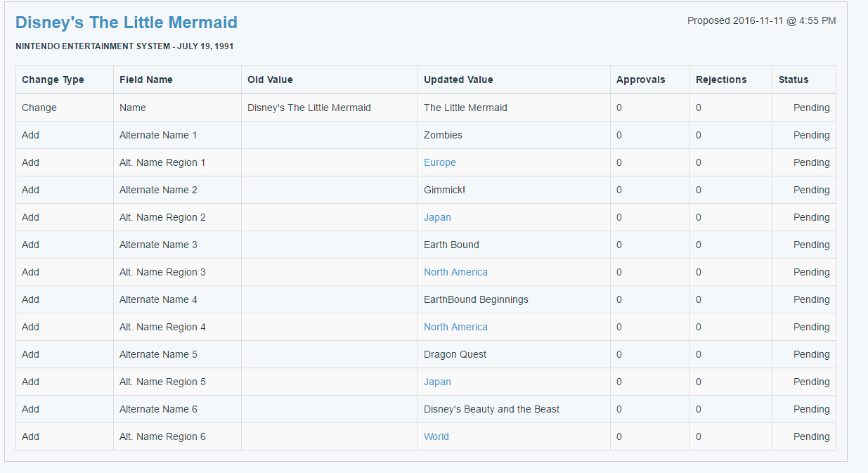Select the Dragon Quest updated value
Screen dimensions: 868x473
point(514,354)
